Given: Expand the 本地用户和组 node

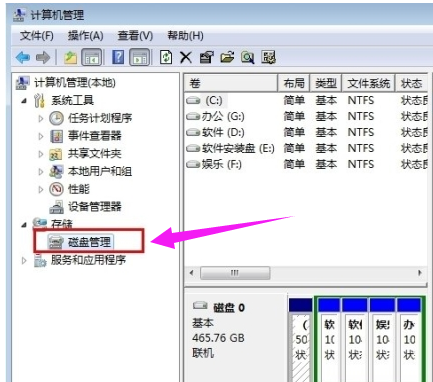Looking at the screenshot, I should tap(41, 172).
